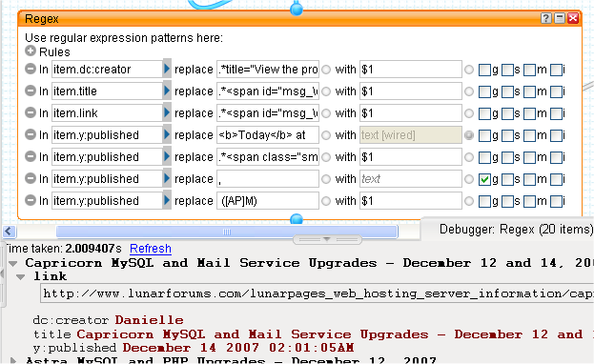Click the with field of the item.title row
594x364 pixels.
tap(411, 91)
